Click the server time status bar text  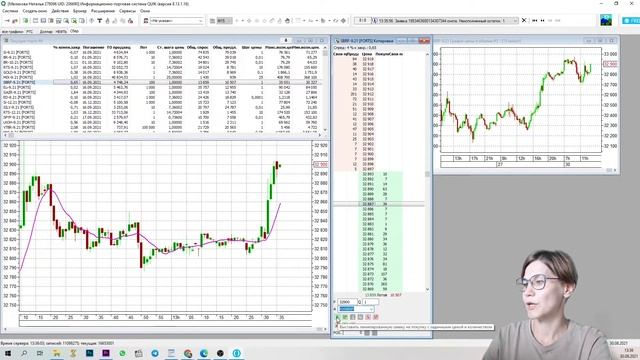tap(57, 343)
